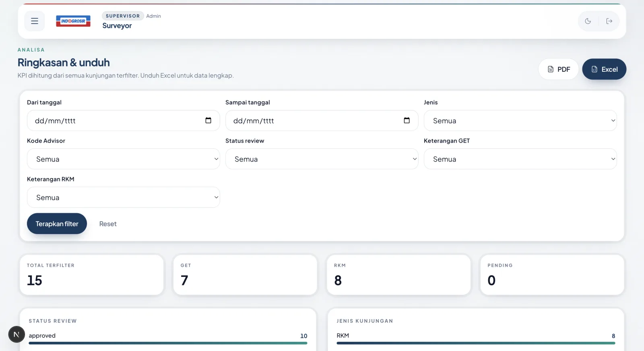This screenshot has width=644, height=351.
Task: Click the Total Terfilter card showing 15
Action: pos(92,275)
